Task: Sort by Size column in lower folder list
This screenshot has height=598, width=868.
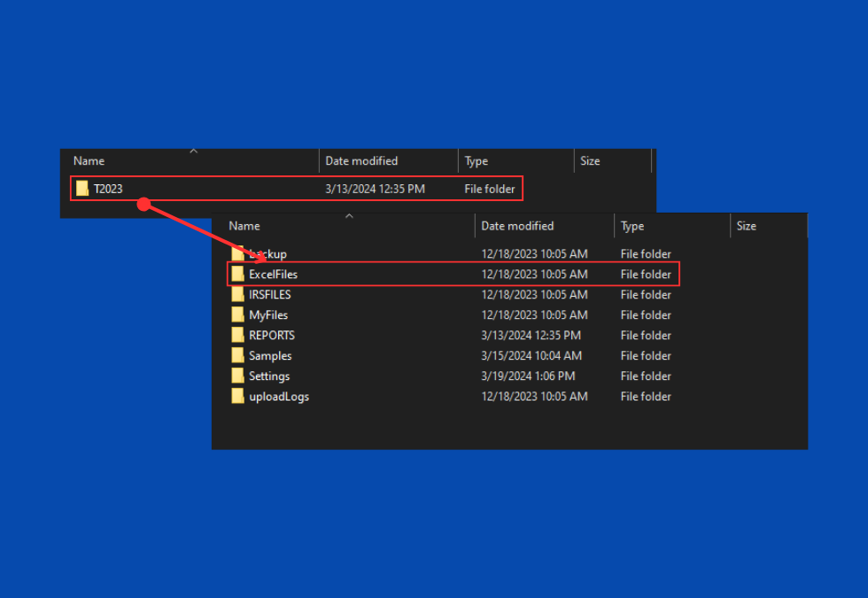Action: [747, 227]
